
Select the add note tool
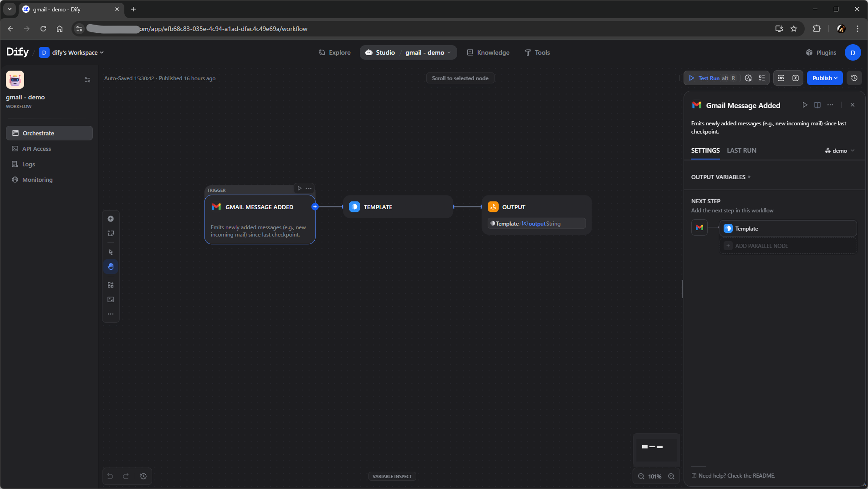[111, 233]
